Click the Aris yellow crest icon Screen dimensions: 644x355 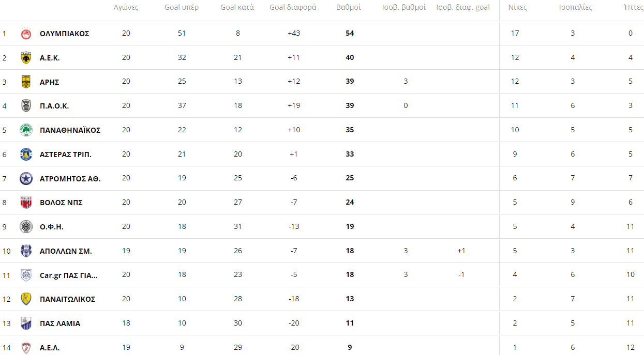point(26,82)
